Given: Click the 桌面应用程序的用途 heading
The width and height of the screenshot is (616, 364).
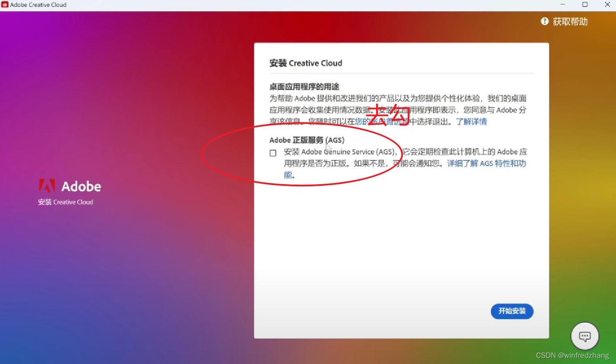Looking at the screenshot, I should point(305,87).
